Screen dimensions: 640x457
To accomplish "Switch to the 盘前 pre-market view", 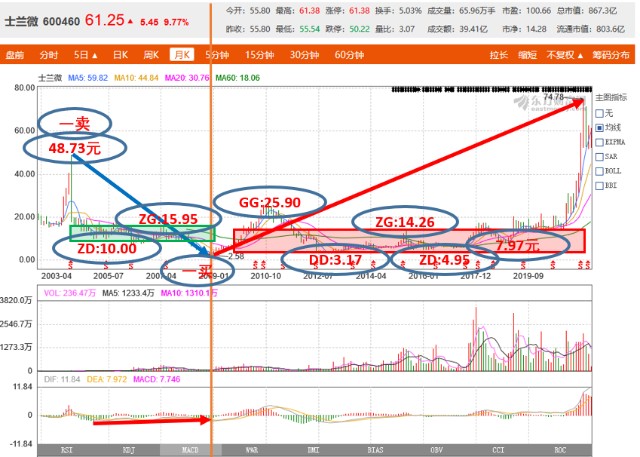I will pos(15,55).
